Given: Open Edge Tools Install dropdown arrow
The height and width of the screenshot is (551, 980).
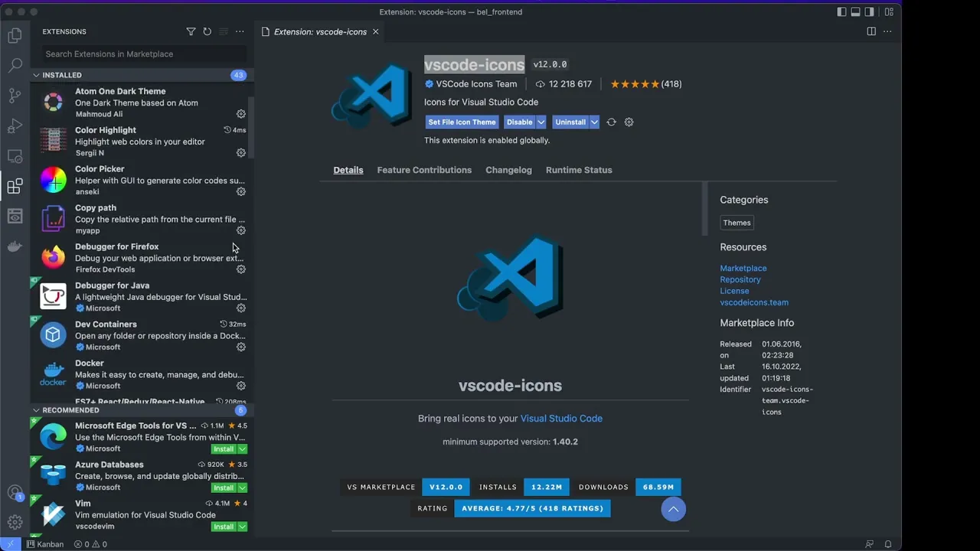Looking at the screenshot, I should [243, 449].
